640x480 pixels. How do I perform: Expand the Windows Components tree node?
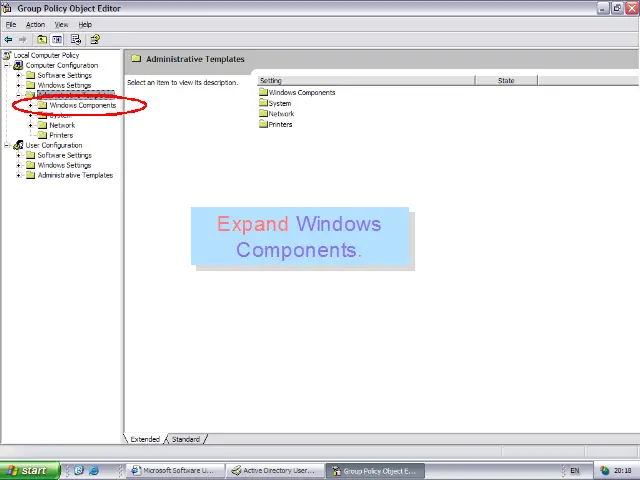click(30, 105)
